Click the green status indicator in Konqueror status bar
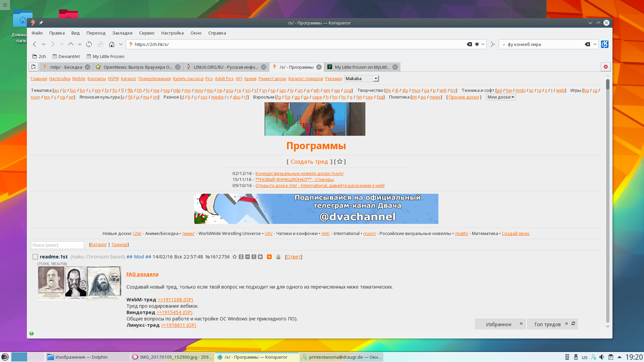644x362 pixels. [32, 334]
